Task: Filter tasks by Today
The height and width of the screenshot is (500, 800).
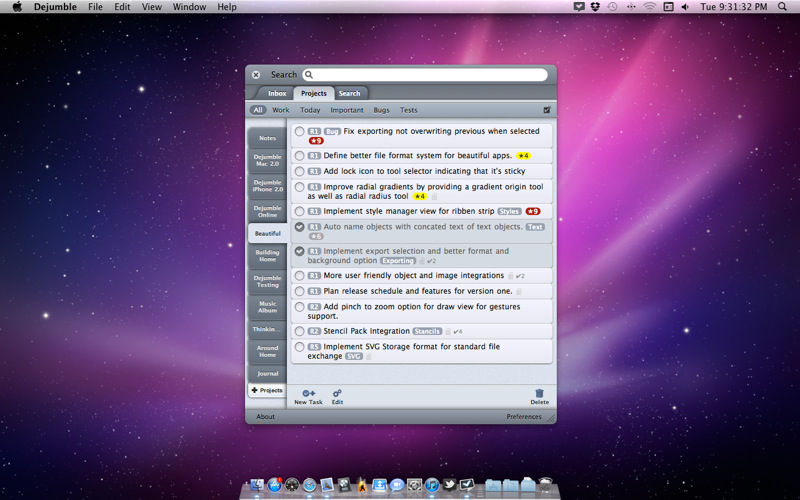Action: click(x=310, y=110)
